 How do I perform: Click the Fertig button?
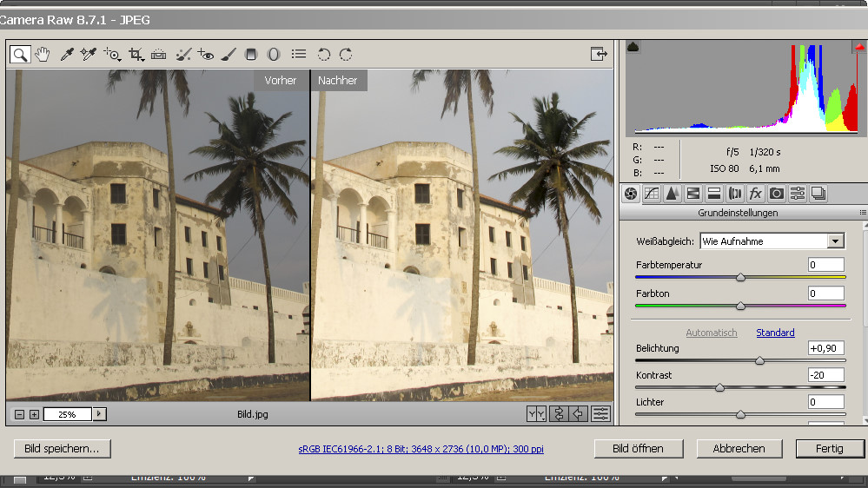click(830, 449)
